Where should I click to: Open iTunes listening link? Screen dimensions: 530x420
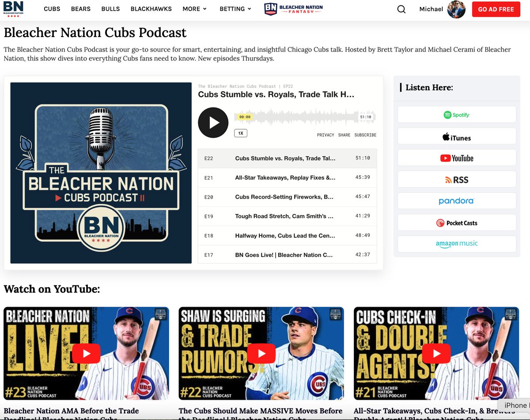tap(457, 136)
